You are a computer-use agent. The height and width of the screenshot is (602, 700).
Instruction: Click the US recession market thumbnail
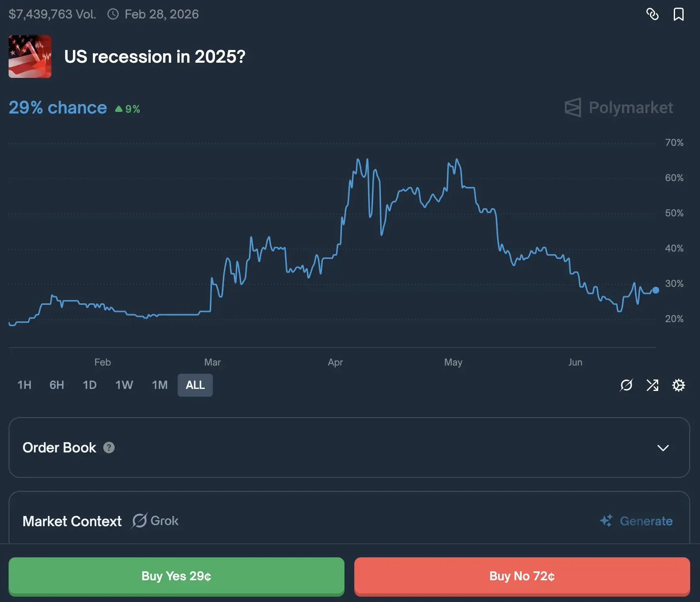(30, 57)
